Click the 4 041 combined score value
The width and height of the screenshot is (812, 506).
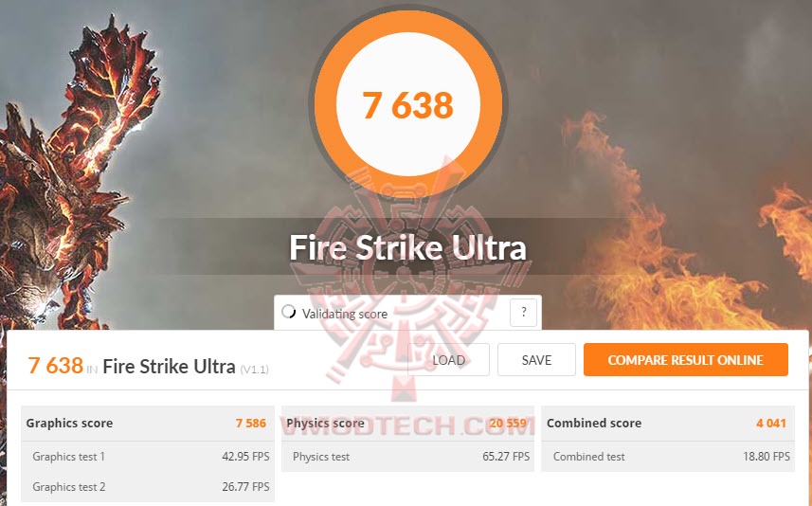[x=771, y=424]
